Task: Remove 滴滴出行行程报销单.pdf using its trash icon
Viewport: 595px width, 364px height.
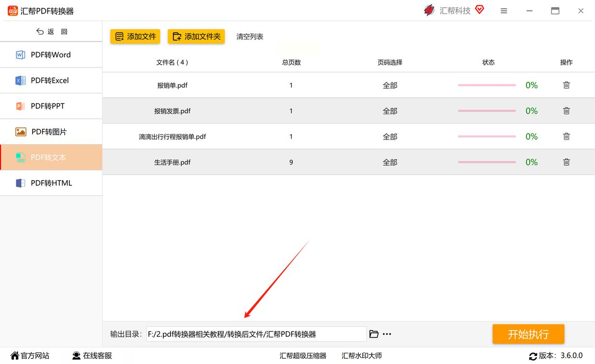Action: (566, 136)
